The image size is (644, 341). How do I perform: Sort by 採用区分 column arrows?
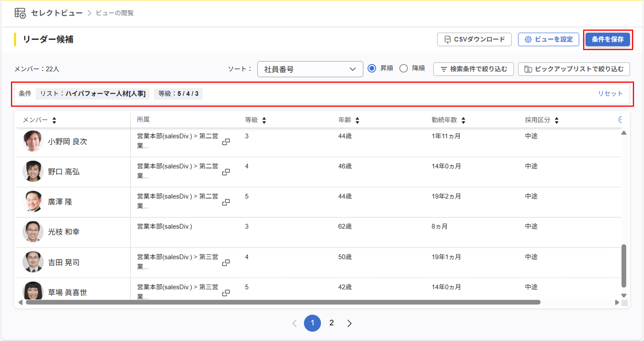tap(556, 120)
